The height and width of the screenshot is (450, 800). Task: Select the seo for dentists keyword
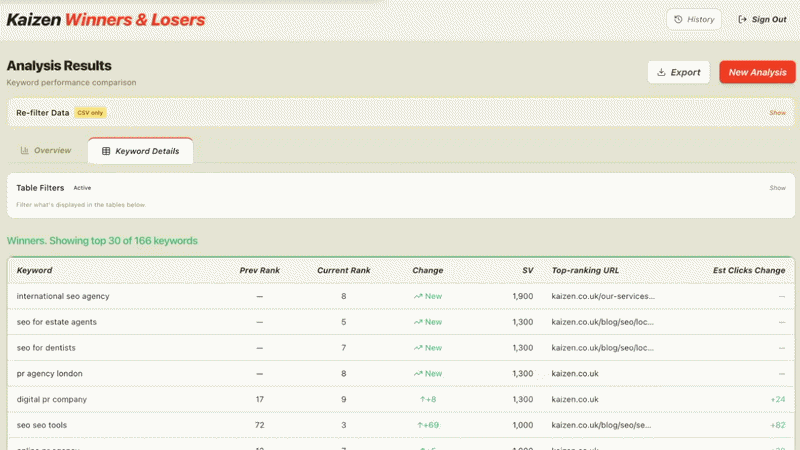tap(46, 347)
